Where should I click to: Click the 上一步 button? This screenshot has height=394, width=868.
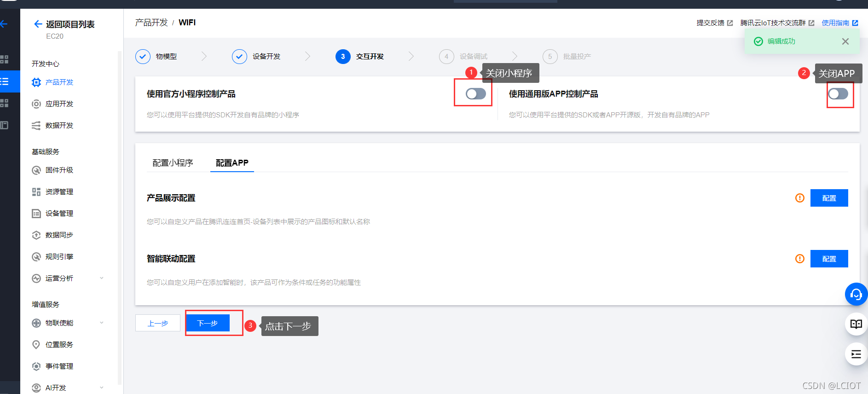[x=157, y=323]
